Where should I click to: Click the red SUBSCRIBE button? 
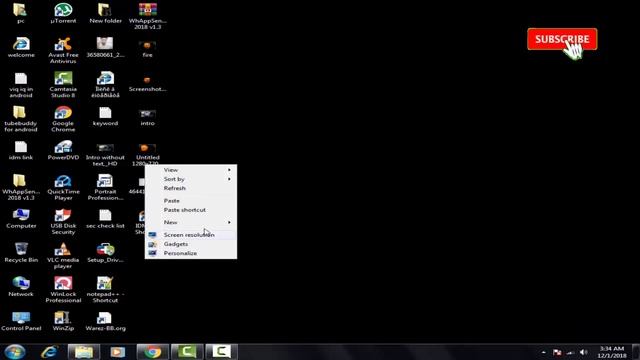pyautogui.click(x=562, y=39)
